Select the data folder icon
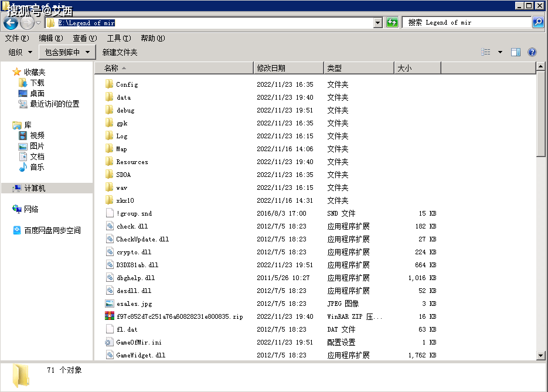 pyautogui.click(x=109, y=97)
